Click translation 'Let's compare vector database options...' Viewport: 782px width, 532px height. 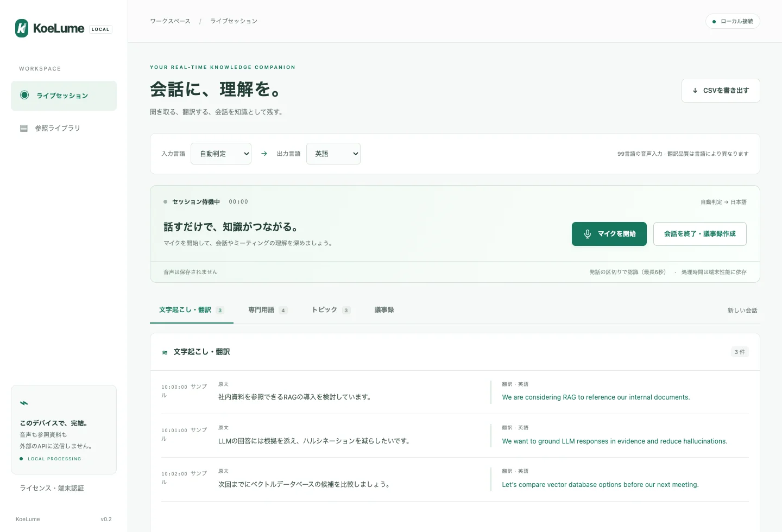tap(600, 485)
